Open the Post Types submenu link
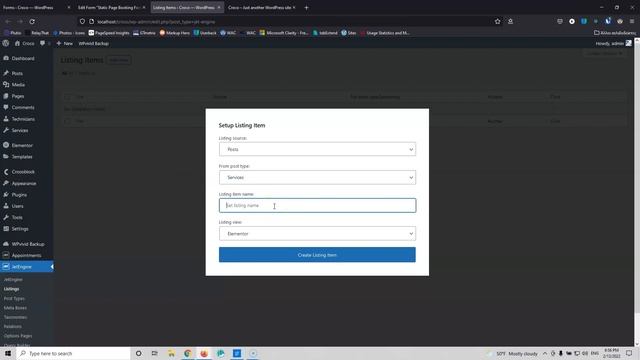The height and width of the screenshot is (360, 640). [x=14, y=298]
